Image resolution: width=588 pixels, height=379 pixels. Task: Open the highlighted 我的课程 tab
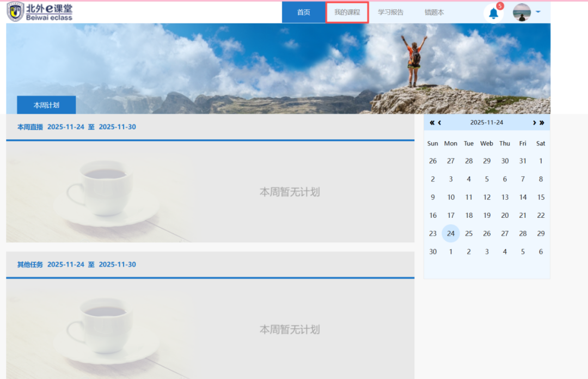[347, 11]
